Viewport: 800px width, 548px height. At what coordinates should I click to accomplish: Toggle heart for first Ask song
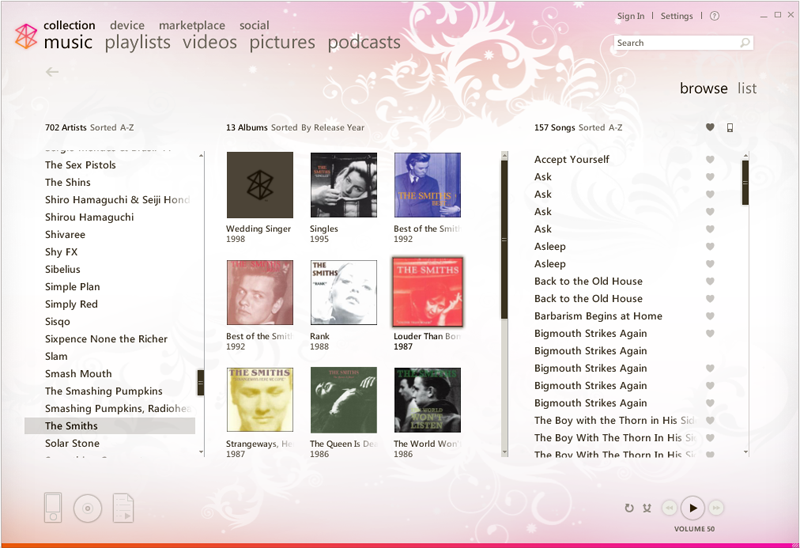coord(710,177)
